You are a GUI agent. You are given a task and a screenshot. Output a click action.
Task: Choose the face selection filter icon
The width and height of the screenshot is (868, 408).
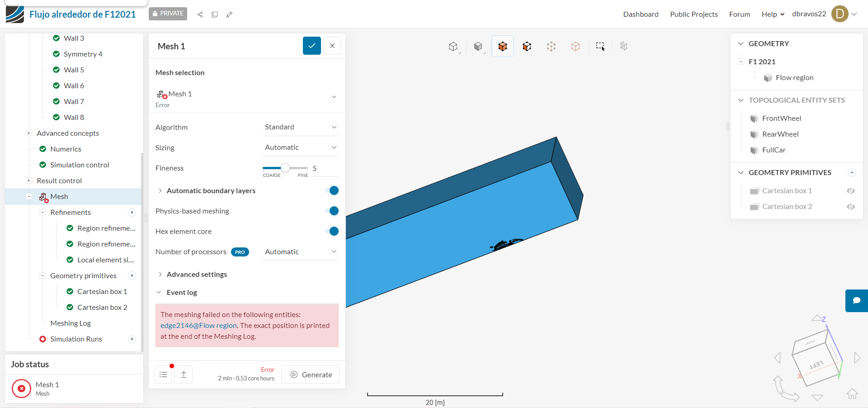(527, 46)
